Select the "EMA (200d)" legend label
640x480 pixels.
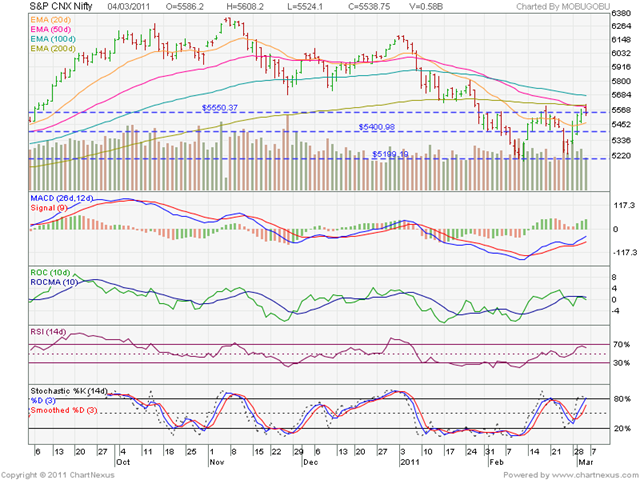click(53, 49)
